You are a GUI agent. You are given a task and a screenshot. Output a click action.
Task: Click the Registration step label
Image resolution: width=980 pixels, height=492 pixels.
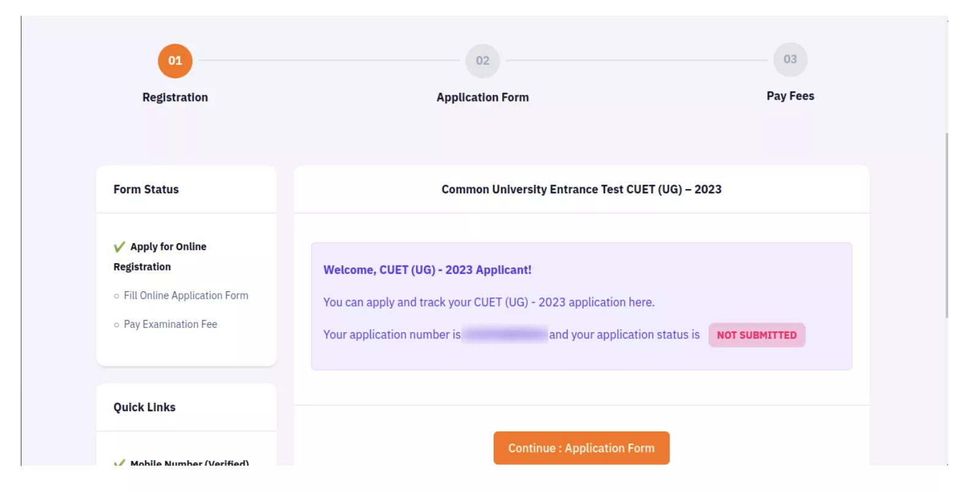175,97
